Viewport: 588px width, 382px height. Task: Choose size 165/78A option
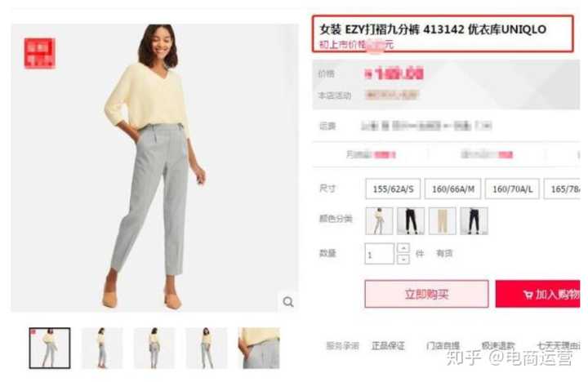pyautogui.click(x=562, y=189)
